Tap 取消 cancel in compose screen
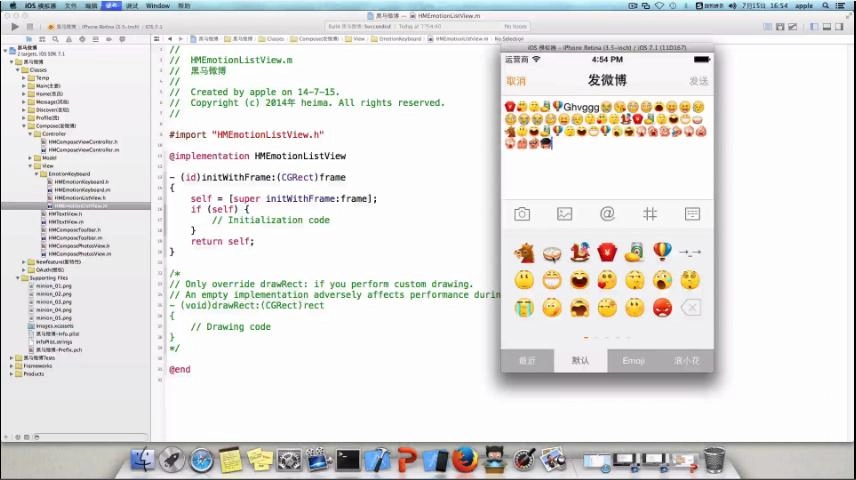The height and width of the screenshot is (480, 856). point(516,81)
